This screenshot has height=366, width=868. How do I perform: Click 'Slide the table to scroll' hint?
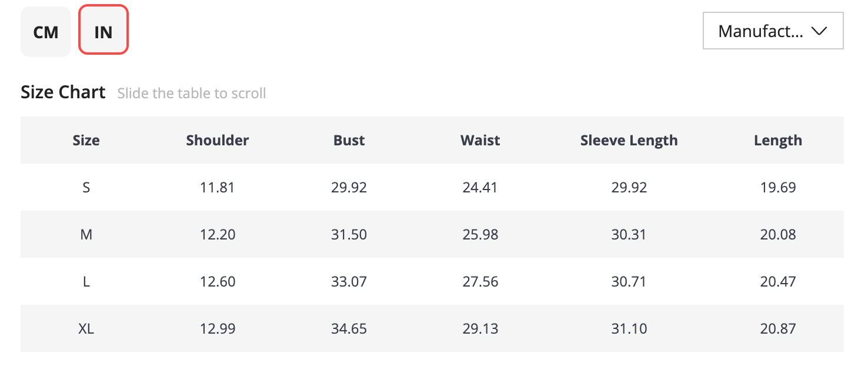click(192, 93)
